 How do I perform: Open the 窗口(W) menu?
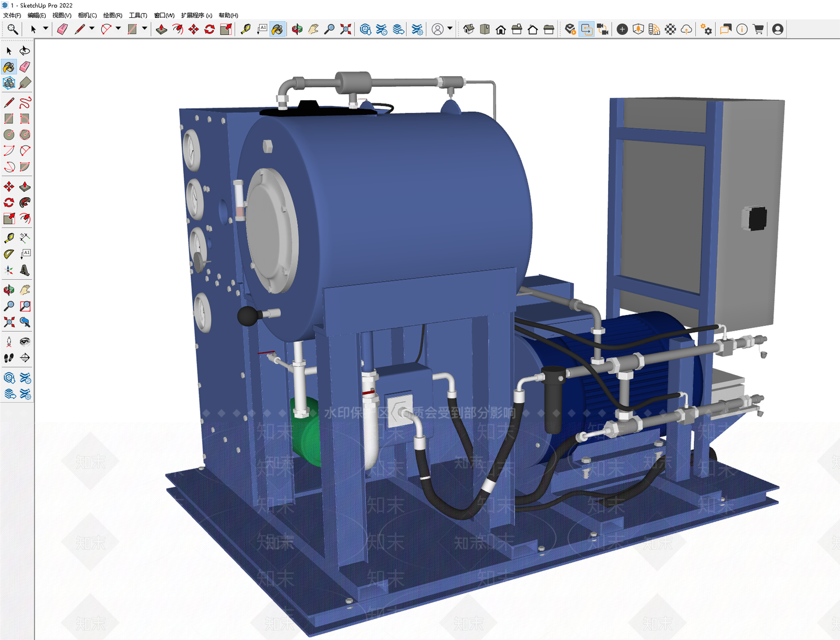pyautogui.click(x=164, y=15)
